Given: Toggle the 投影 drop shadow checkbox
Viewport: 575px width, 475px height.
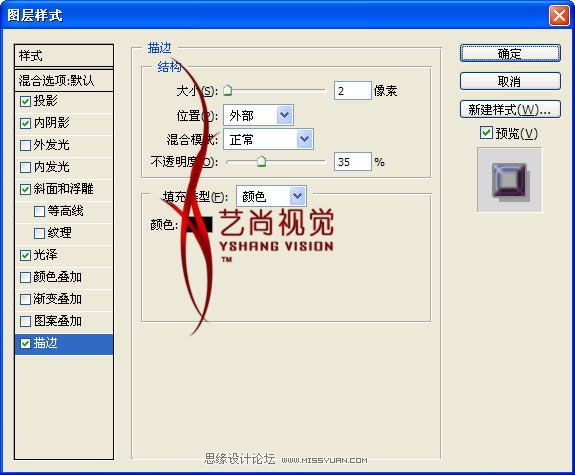Looking at the screenshot, I should point(25,101).
